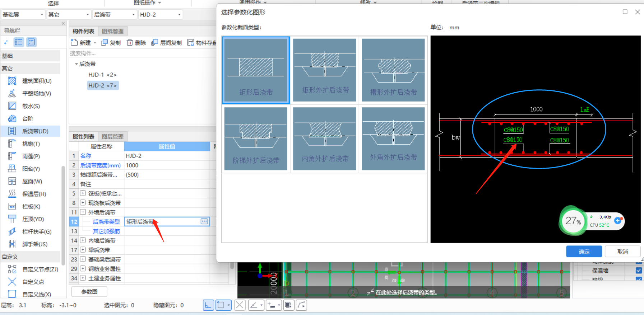Click the 其它加强筋 property link
Viewport: 644px width, 315px height.
click(x=106, y=231)
